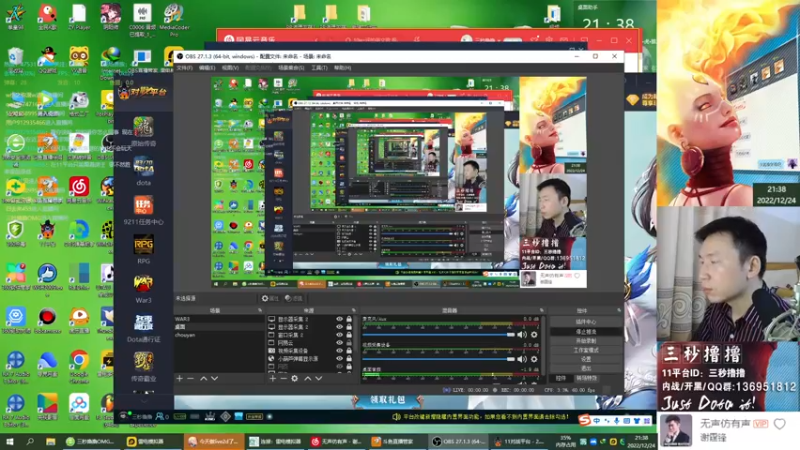Pop out the 来源 dock via header icon
The width and height of the screenshot is (800, 450).
pos(354,310)
